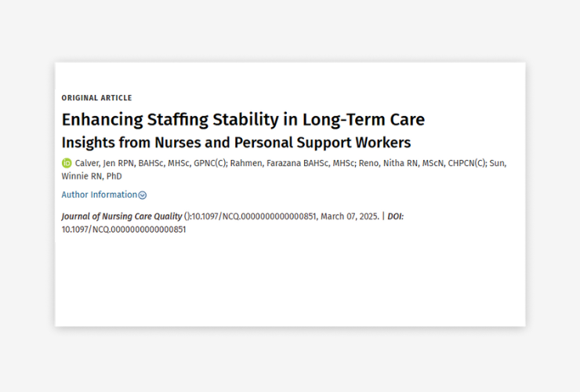Click the subtitle Insights from Nurses
The image size is (580, 392).
click(236, 143)
